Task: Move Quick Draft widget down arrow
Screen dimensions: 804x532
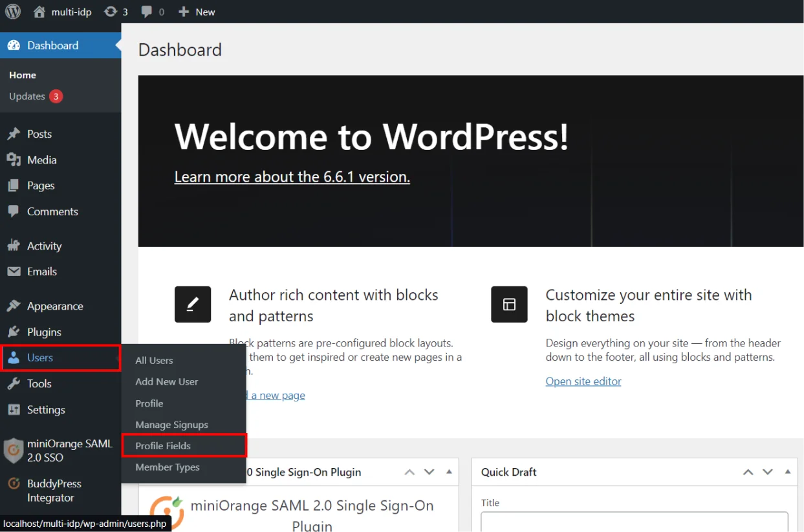Action: (x=768, y=472)
